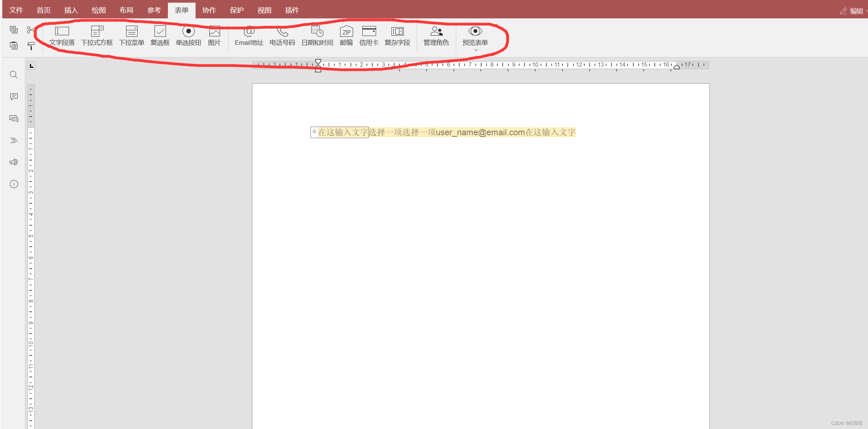The height and width of the screenshot is (429, 868).
Task: Open the comments panel in left sidebar
Action: tap(14, 97)
